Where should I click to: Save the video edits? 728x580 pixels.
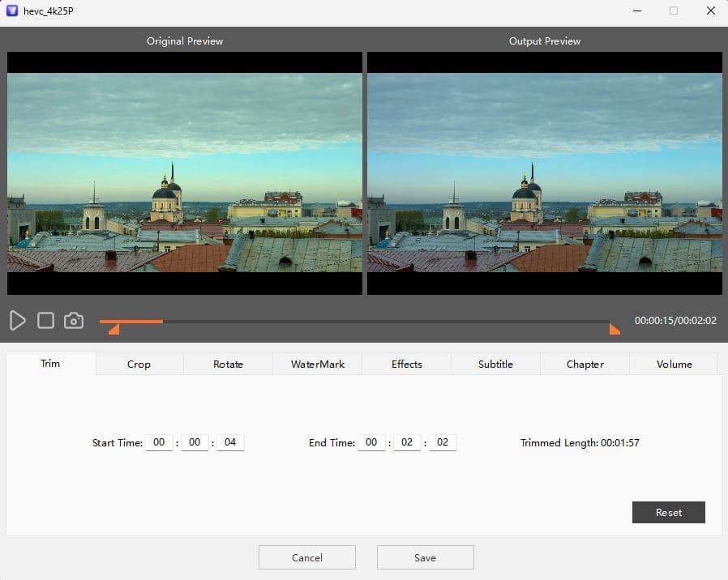pyautogui.click(x=425, y=557)
